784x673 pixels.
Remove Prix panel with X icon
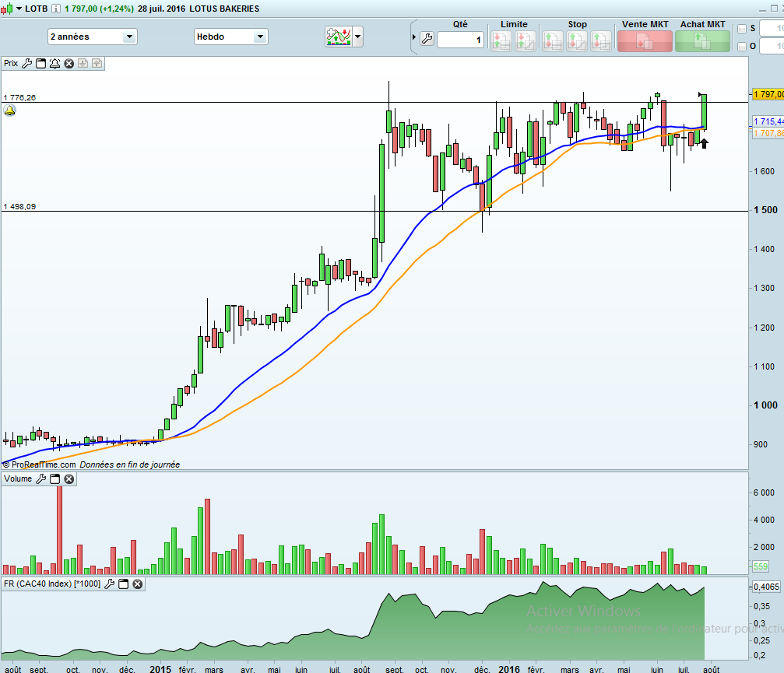pyautogui.click(x=69, y=64)
